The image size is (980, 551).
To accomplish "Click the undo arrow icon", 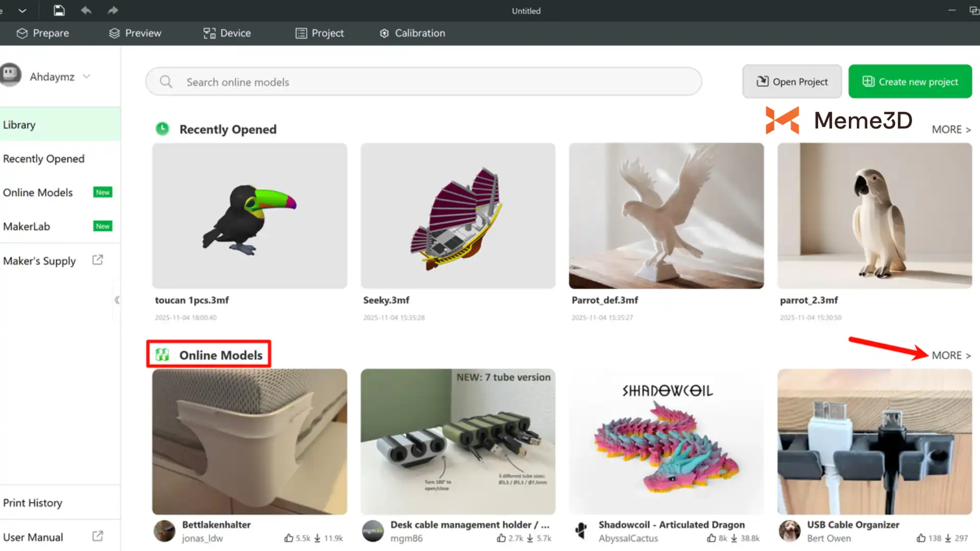I will [x=86, y=10].
